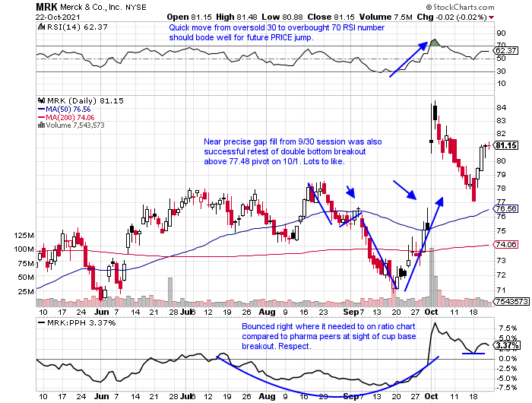Click the High 81.48 value

tap(236, 17)
